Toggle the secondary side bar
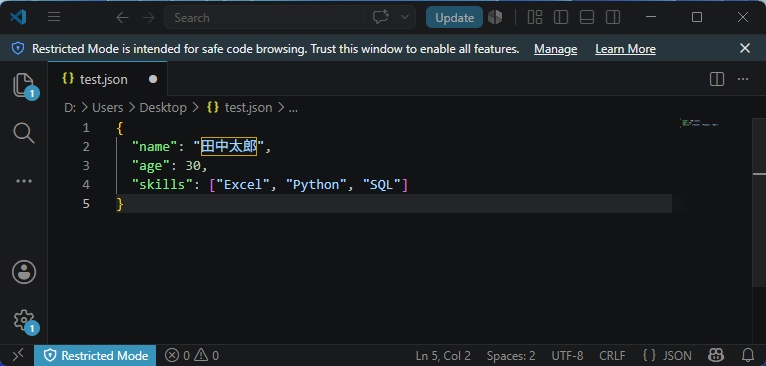Image resolution: width=766 pixels, height=366 pixels. [613, 18]
